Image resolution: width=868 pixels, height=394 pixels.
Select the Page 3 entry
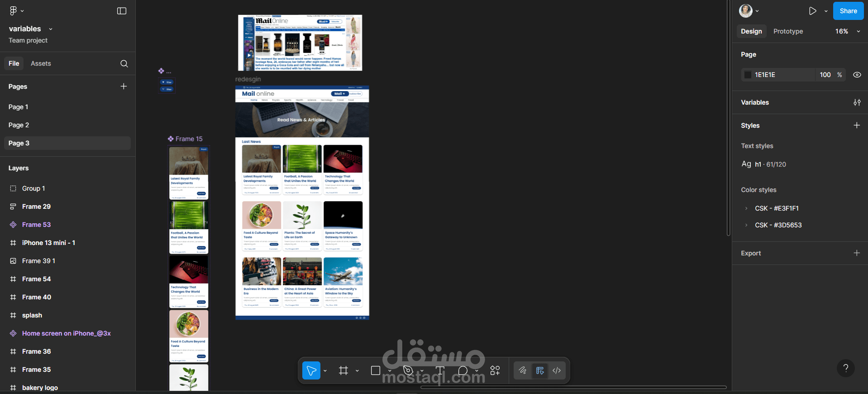(x=67, y=143)
